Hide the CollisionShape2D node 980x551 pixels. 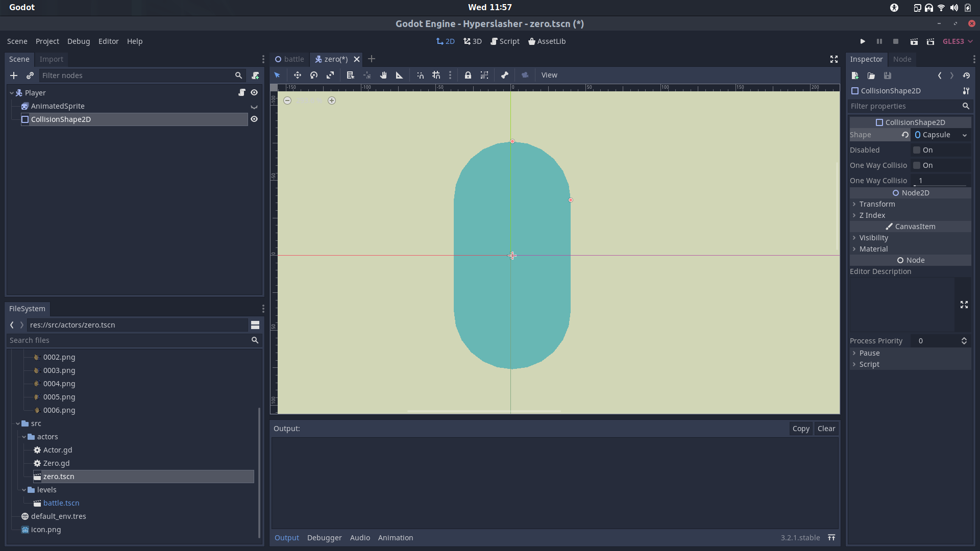(254, 119)
